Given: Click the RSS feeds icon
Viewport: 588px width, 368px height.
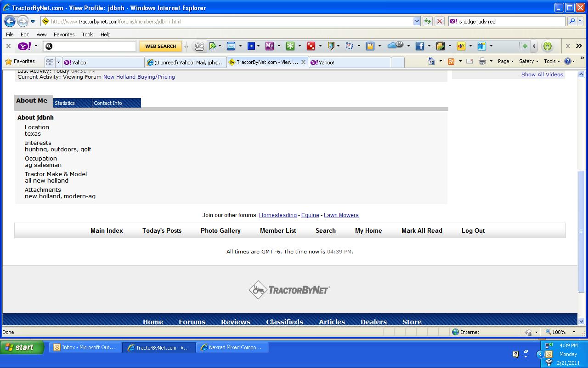Looking at the screenshot, I should click(x=451, y=61).
